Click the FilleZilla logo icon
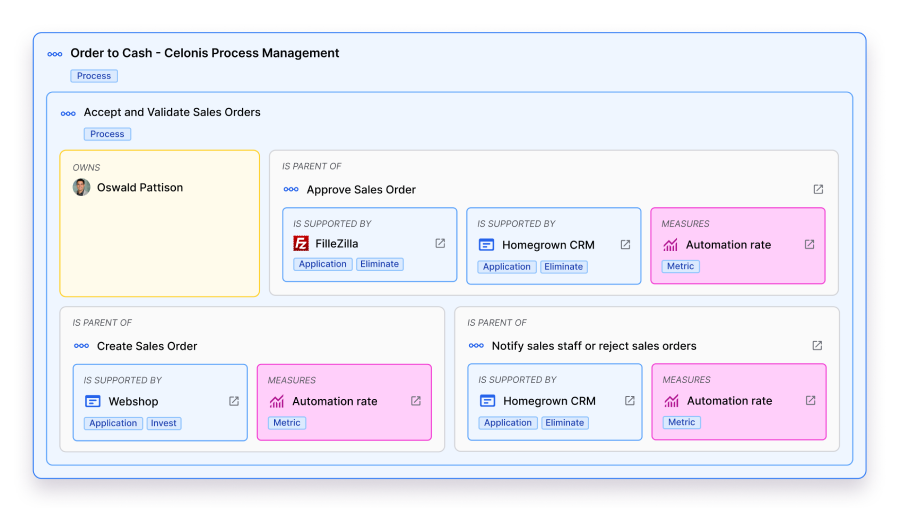The width and height of the screenshot is (900, 508). click(301, 243)
